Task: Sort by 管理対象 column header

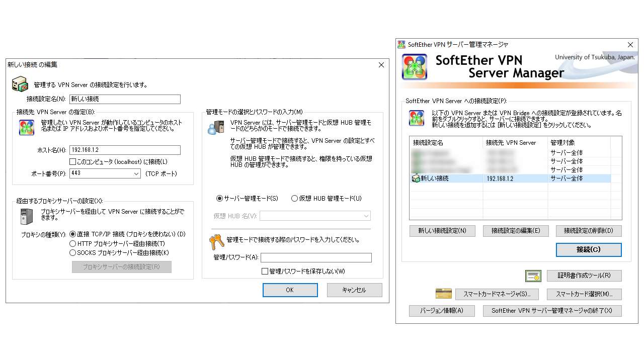Action: pos(579,143)
